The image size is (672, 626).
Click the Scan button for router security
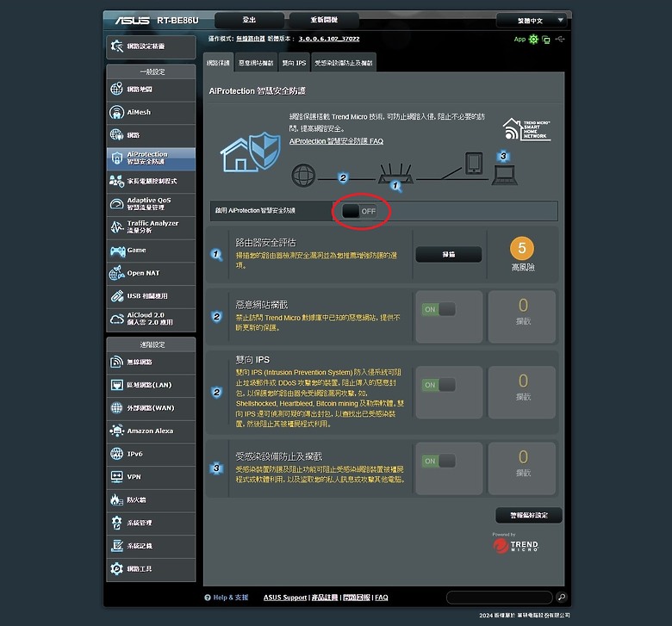448,255
